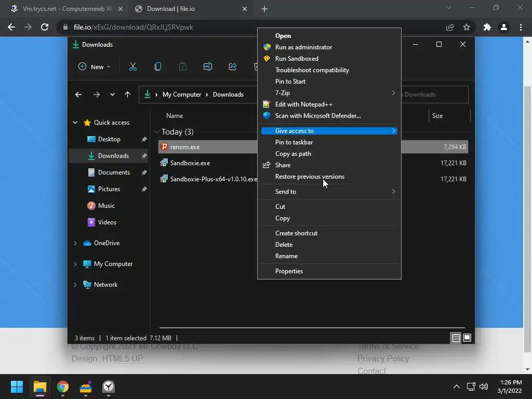This screenshot has height=399, width=532.
Task: Open Chrome's three-dot menu
Action: click(x=521, y=27)
